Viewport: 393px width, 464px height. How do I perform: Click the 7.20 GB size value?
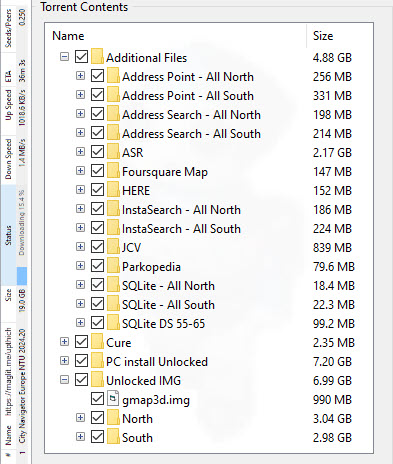pos(332,362)
